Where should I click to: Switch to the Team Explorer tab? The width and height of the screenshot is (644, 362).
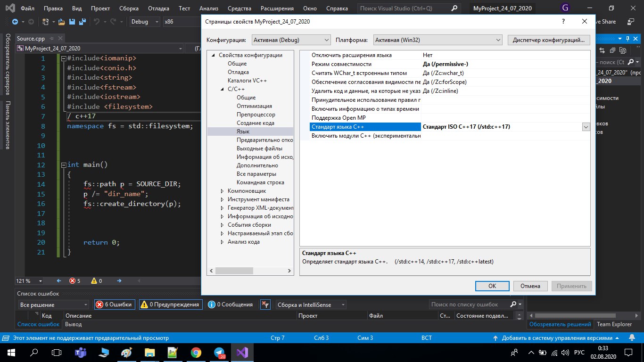(614, 324)
